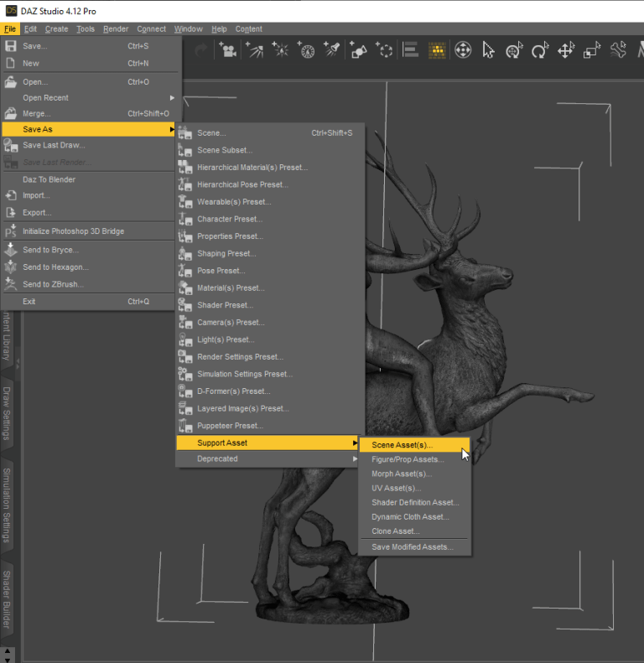Select Hierarchical Material(s) Preset...
Viewport: 644px width, 663px height.
[270, 168]
